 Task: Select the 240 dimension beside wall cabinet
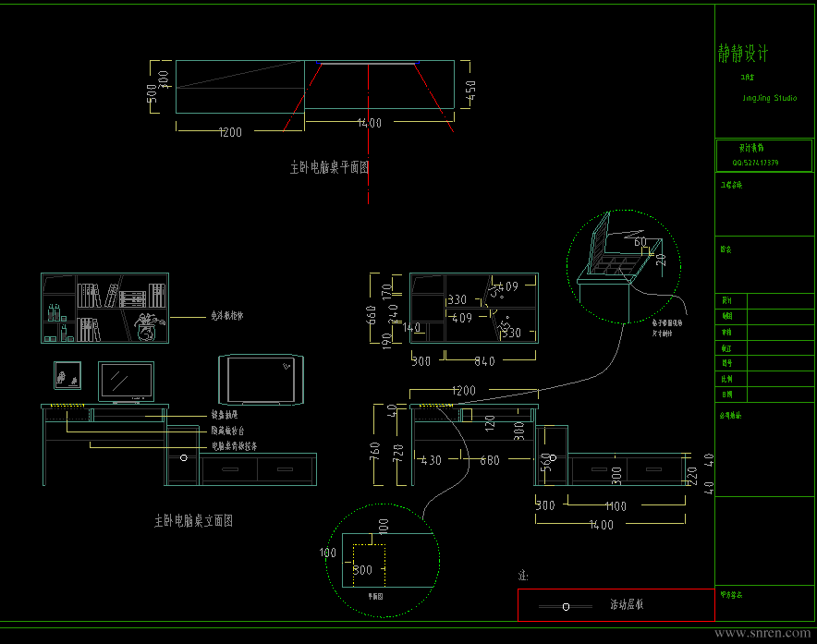coord(394,313)
